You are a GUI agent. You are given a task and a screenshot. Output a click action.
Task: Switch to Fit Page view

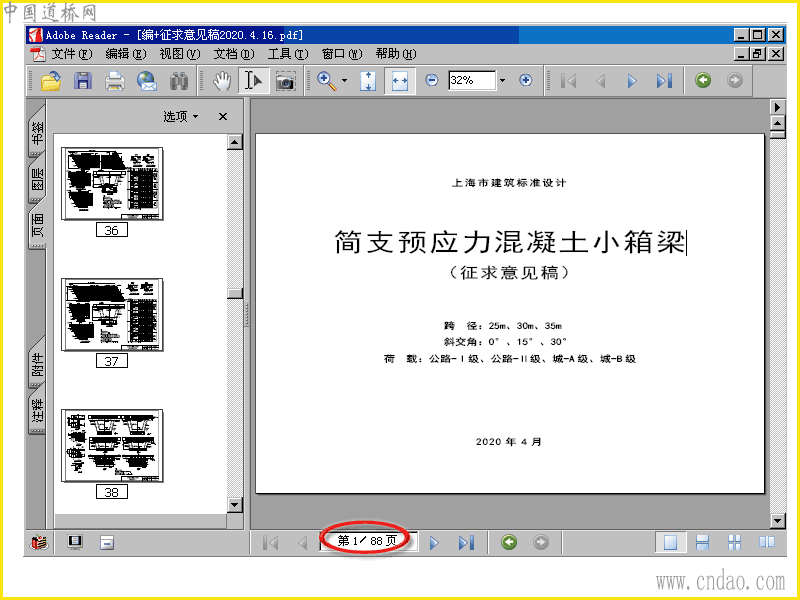pyautogui.click(x=368, y=81)
